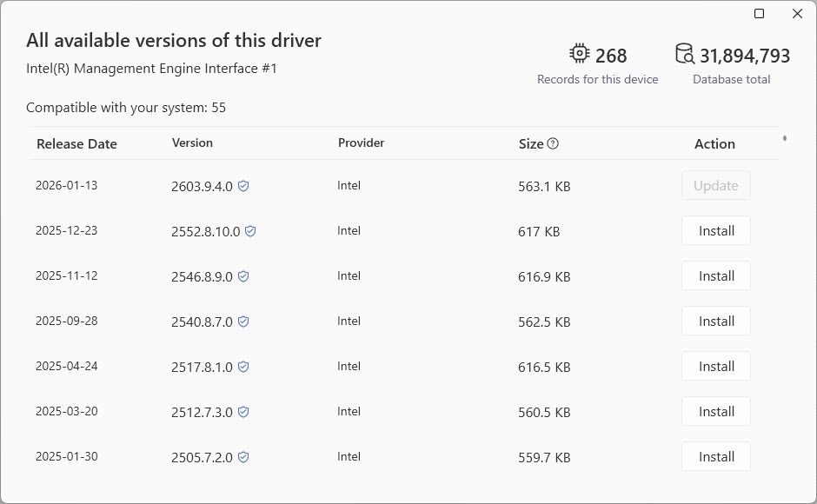Click version number 2540.8.7.0
This screenshot has width=817, height=504.
click(x=203, y=322)
